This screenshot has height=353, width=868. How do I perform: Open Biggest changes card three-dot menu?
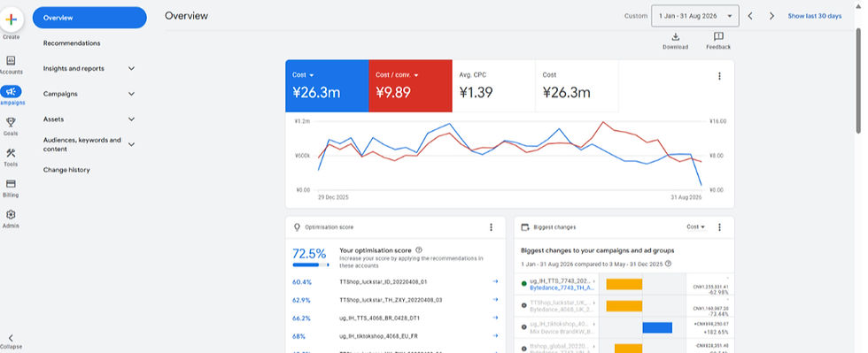pyautogui.click(x=719, y=227)
